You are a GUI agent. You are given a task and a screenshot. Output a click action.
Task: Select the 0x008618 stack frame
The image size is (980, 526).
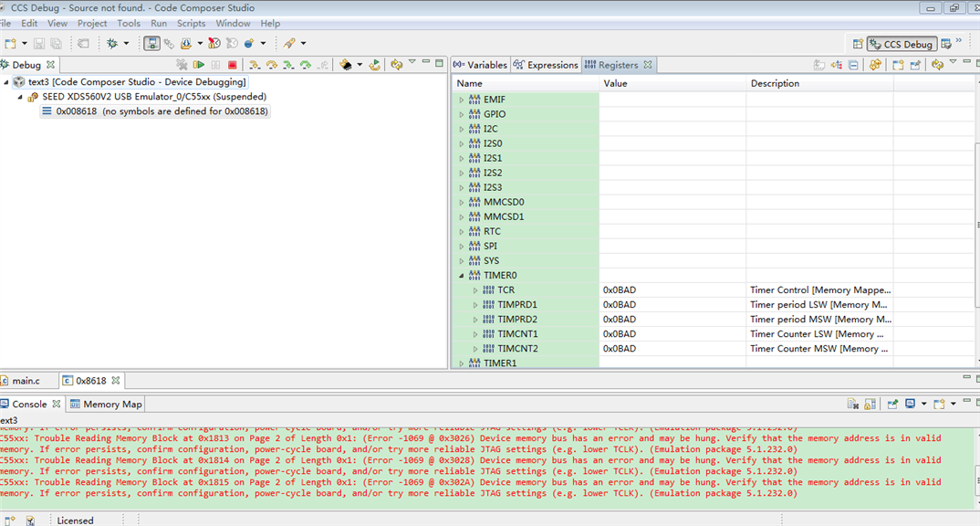(x=78, y=111)
